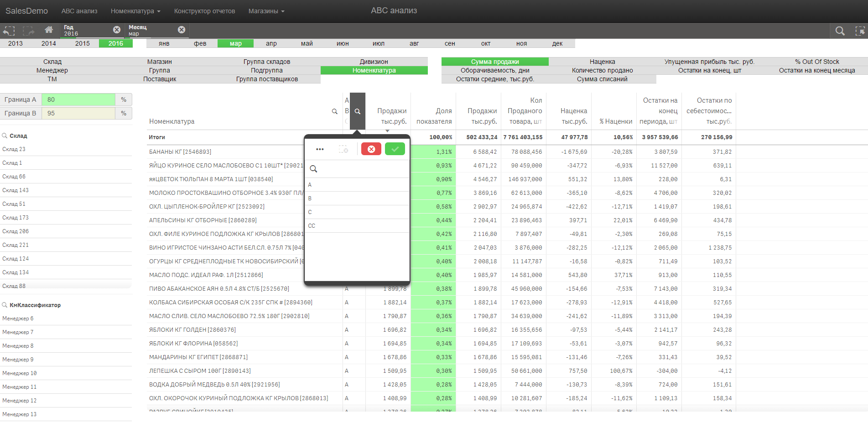Screen dimensions: 868x423
Task: Open the three-dots selection menu in popup
Action: click(x=320, y=149)
